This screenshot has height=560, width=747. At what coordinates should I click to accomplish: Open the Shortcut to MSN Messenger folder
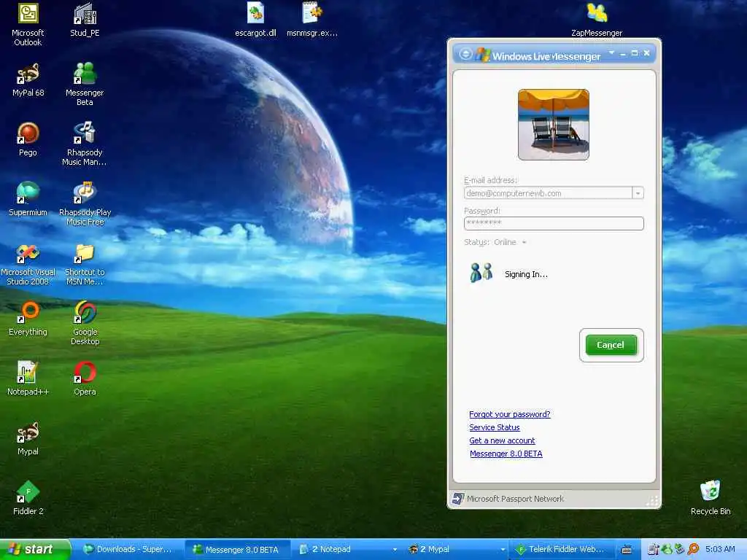point(85,263)
